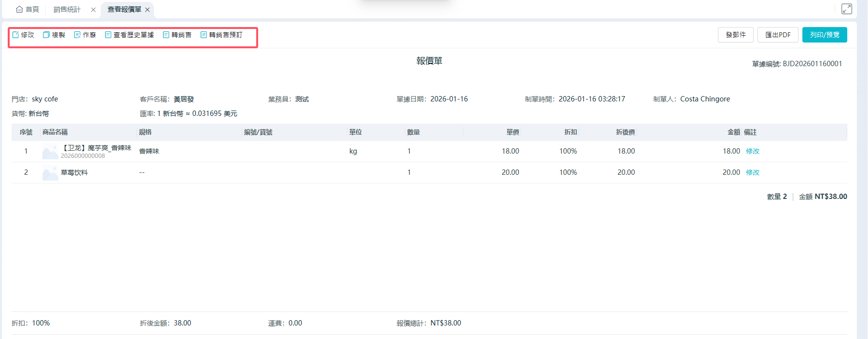Switch to the 銷售統計 tab
Viewport: 868px width, 339px height.
pos(67,9)
